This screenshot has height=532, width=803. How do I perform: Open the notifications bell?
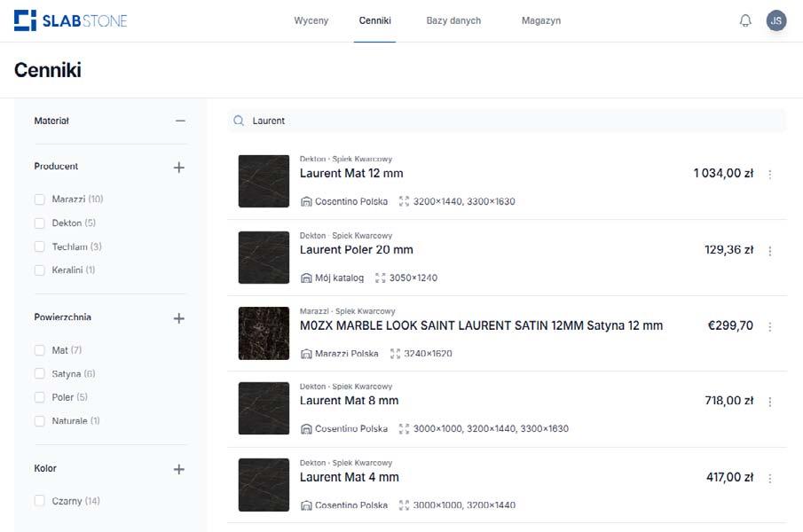[745, 20]
